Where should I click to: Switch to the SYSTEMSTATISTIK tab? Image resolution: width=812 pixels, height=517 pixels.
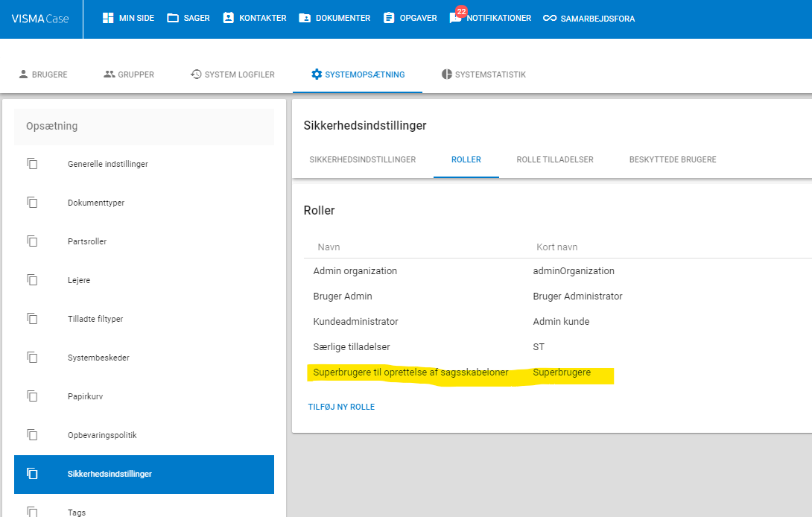[483, 74]
